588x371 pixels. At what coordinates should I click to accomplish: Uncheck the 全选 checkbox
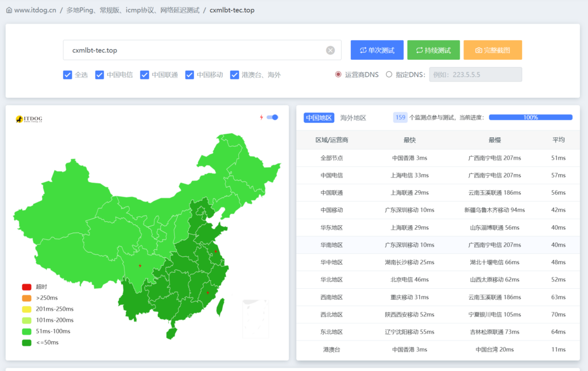tap(68, 75)
